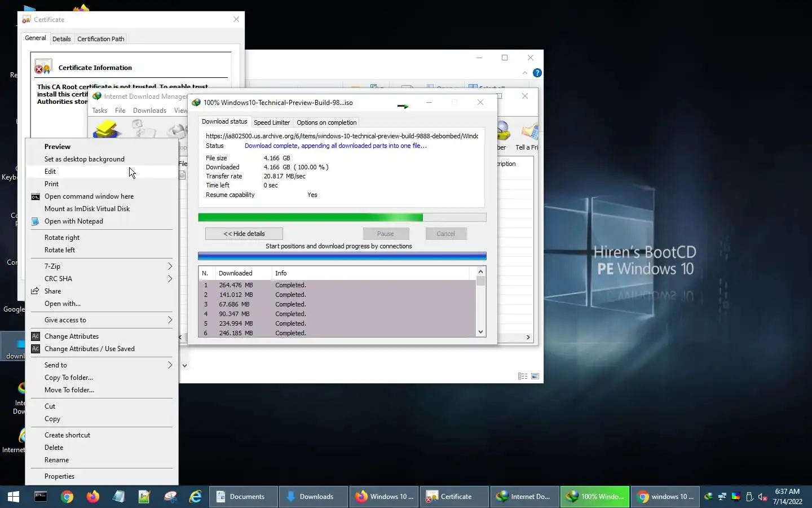Click the volume muted tray icon

point(762,497)
